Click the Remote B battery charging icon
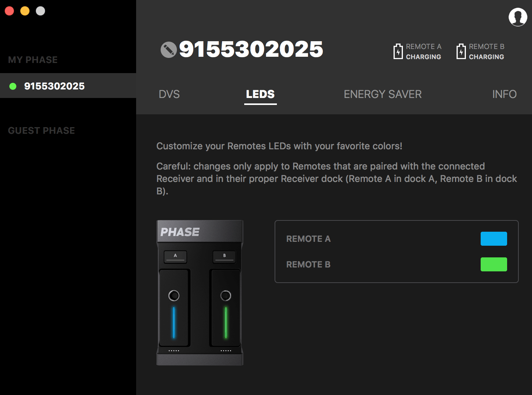Viewport: 532px width, 395px height. pos(461,51)
